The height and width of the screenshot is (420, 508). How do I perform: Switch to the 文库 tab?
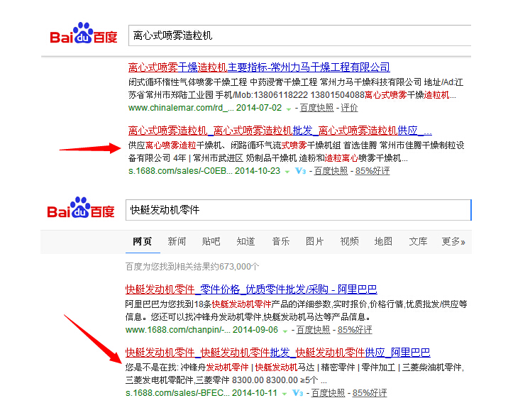418,241
